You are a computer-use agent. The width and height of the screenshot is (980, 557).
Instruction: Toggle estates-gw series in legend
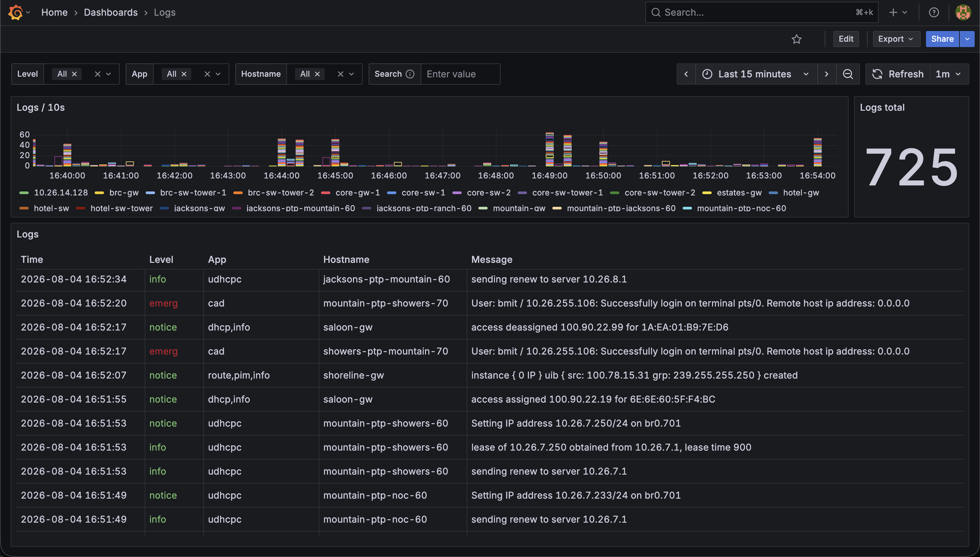(x=732, y=192)
